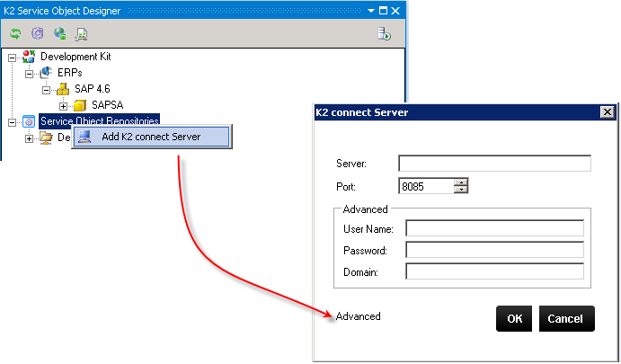The width and height of the screenshot is (621, 364).
Task: Click the Service Object Repositories icon
Action: point(29,121)
